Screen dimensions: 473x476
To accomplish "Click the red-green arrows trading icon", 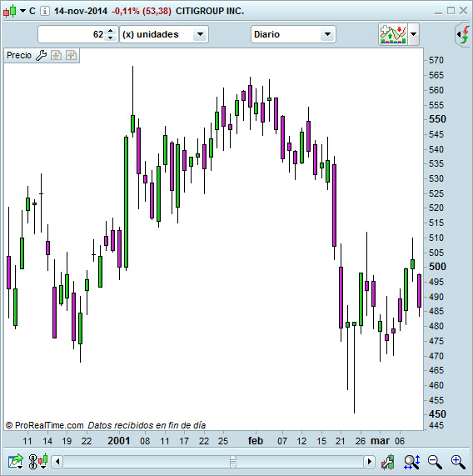I will pyautogui.click(x=463, y=34).
